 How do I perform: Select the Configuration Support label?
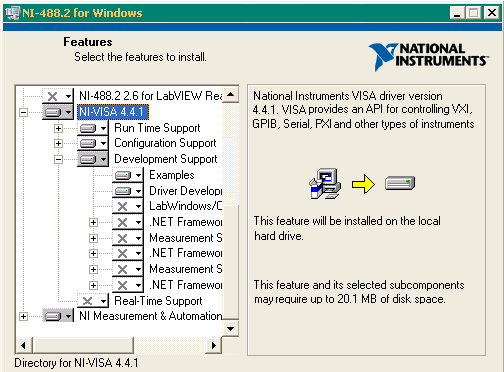click(x=165, y=143)
